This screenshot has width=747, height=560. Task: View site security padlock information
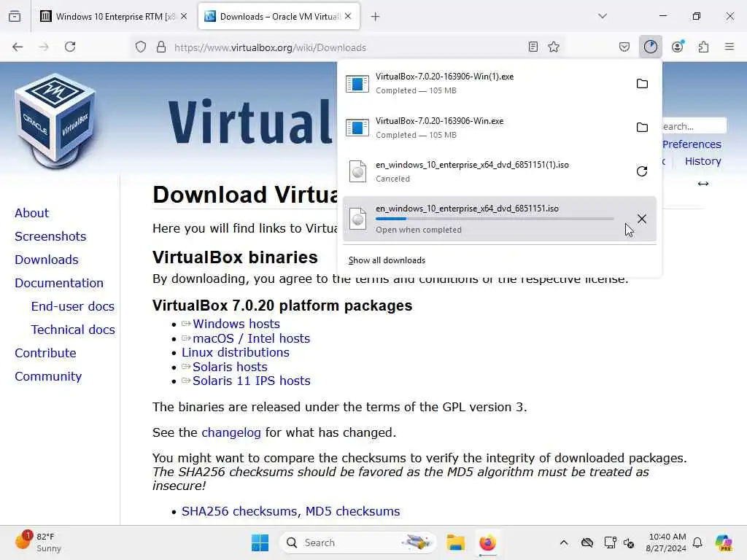161,47
